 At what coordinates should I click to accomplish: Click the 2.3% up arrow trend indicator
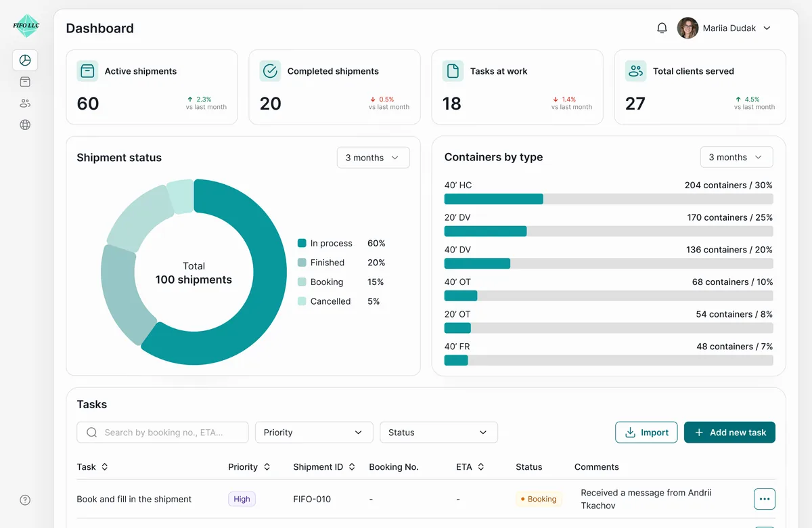click(200, 100)
